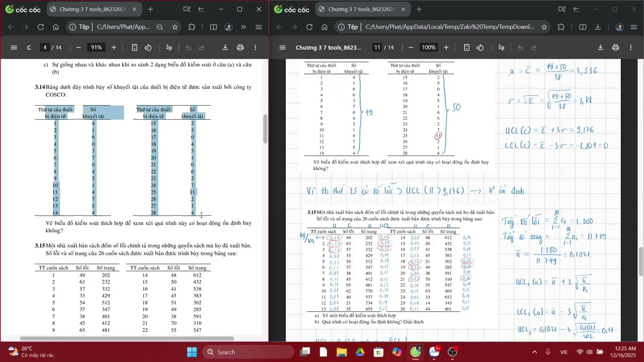The height and width of the screenshot is (362, 644).
Task: Open File Explorer from taskbar
Action: pyautogui.click(x=342, y=352)
